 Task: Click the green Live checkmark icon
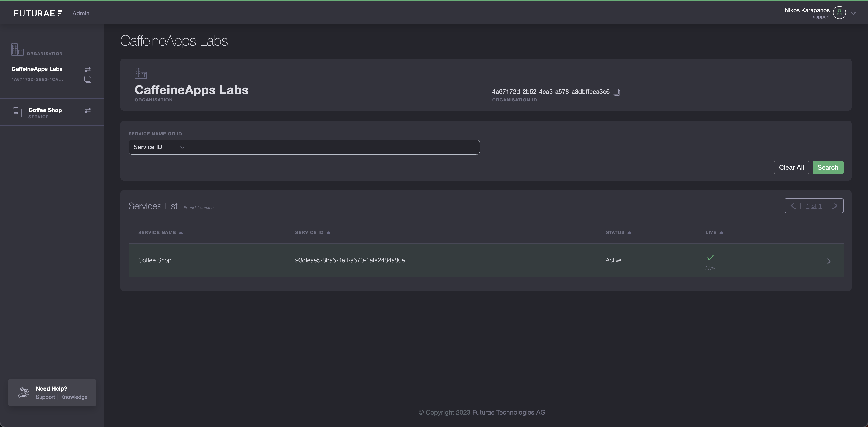pos(710,258)
